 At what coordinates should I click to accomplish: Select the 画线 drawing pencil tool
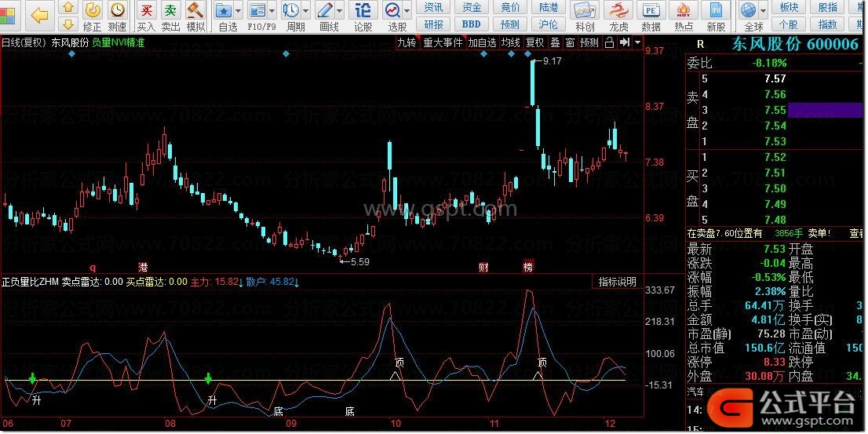point(326,10)
